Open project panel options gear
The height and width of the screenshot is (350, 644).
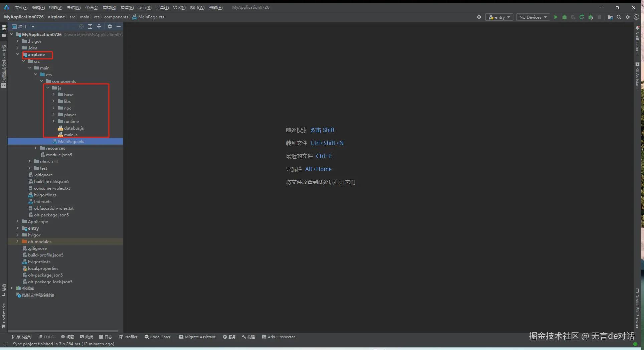tap(110, 26)
